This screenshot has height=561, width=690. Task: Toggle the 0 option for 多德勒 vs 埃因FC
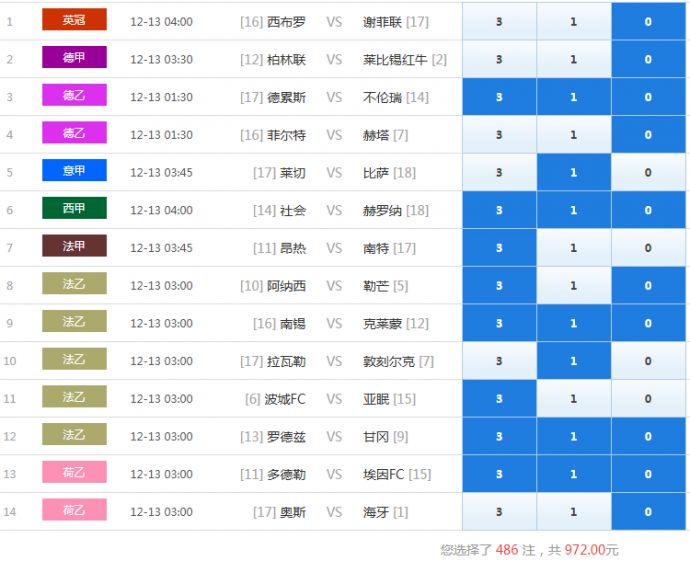(x=648, y=474)
